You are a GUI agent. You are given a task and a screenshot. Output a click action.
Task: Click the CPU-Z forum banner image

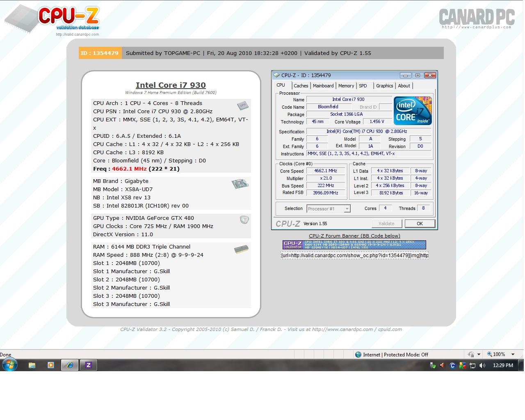(354, 245)
